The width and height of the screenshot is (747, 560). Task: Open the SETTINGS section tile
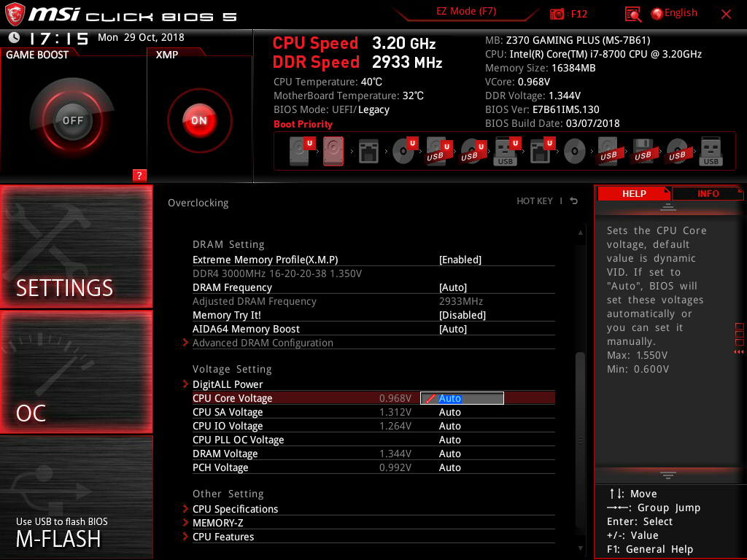(x=76, y=246)
